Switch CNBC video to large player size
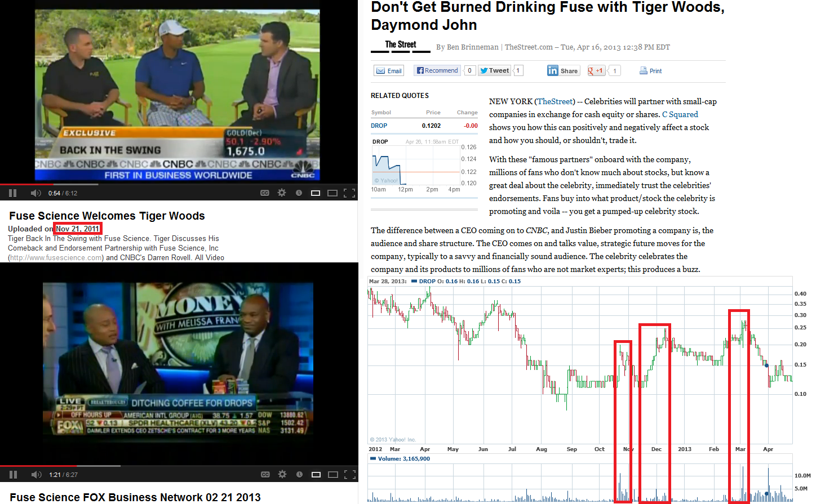Screen dimensions: 825x504 point(332,193)
